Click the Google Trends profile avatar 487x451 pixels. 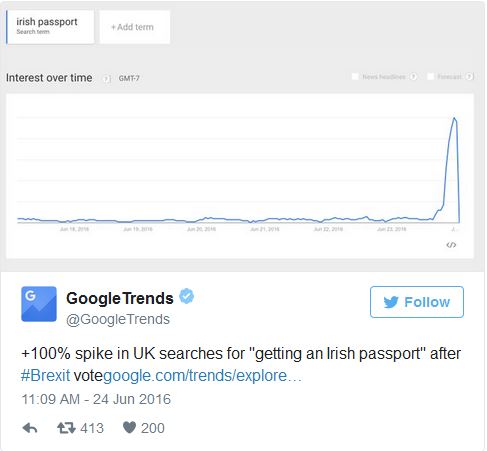tap(39, 304)
